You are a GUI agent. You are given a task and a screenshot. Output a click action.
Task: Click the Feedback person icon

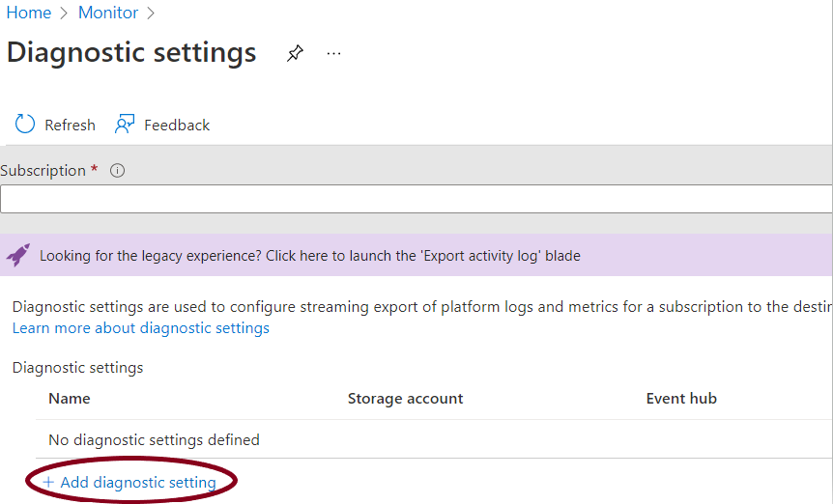(125, 125)
